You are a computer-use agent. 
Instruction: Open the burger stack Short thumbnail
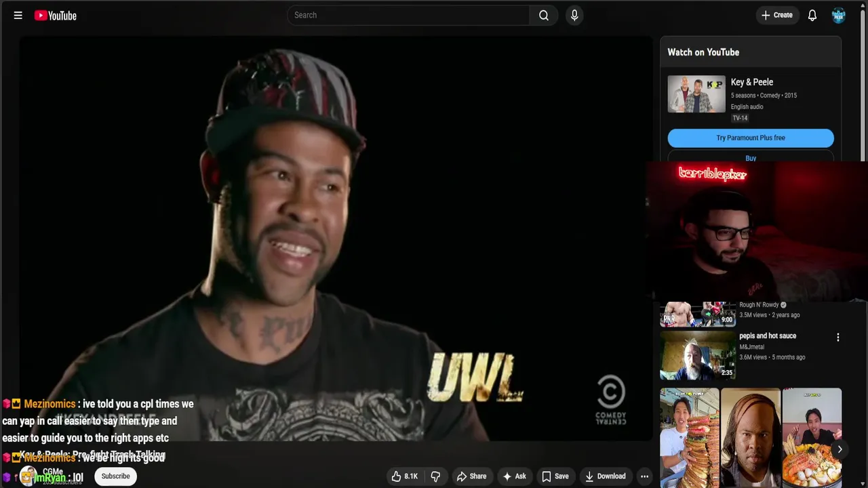[x=690, y=438]
